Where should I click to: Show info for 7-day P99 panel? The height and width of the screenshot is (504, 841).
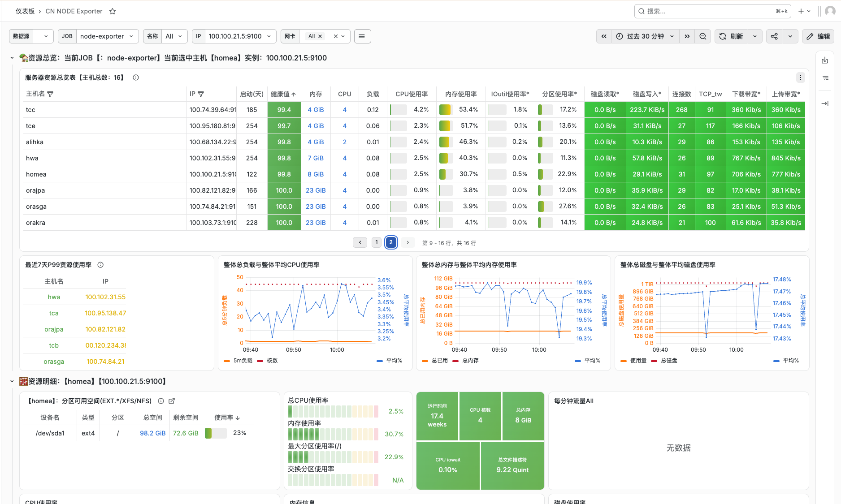click(x=100, y=265)
